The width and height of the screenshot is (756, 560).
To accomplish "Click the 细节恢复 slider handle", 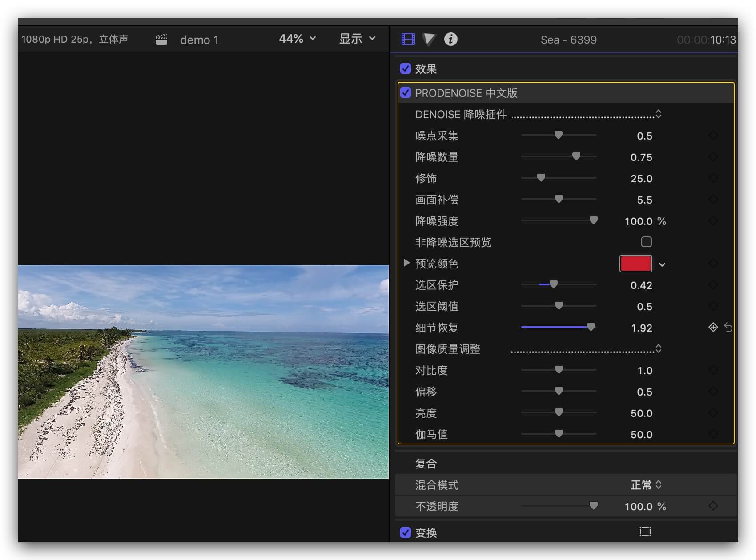I will 591,327.
